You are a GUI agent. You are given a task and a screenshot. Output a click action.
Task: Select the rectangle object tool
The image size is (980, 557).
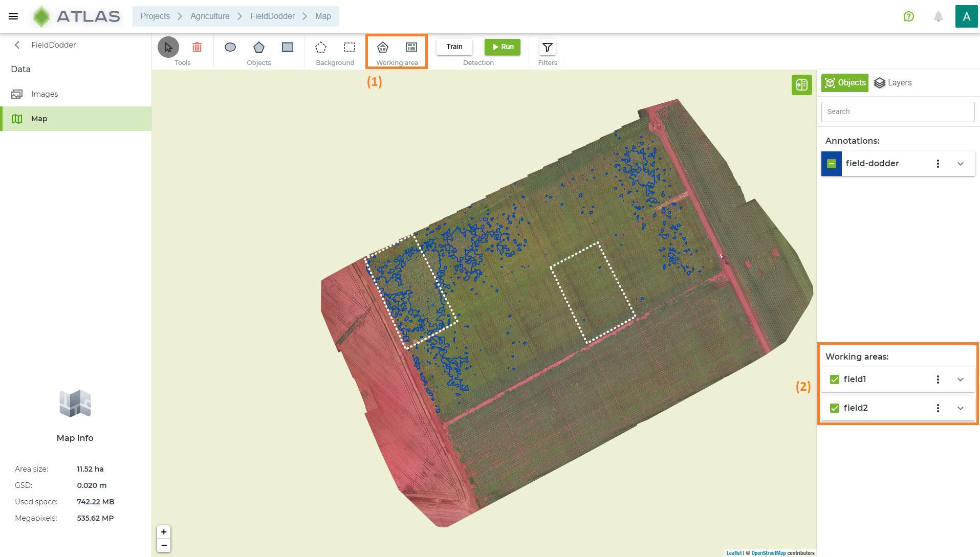click(x=288, y=47)
